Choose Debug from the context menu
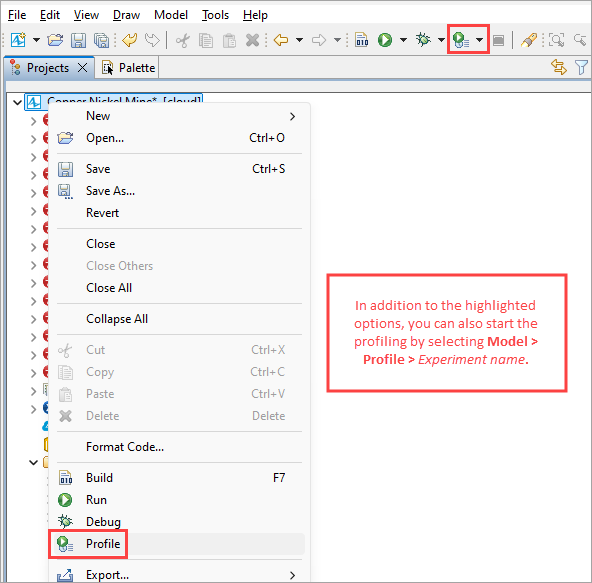 pos(178,521)
